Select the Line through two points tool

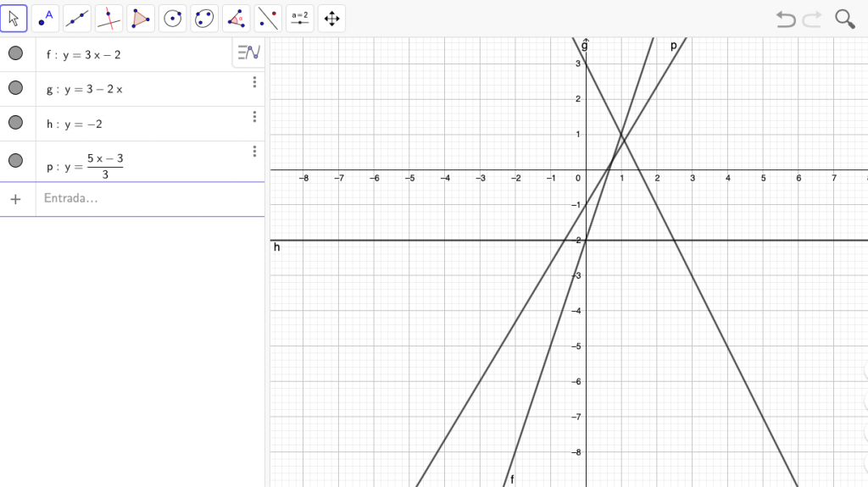77,18
